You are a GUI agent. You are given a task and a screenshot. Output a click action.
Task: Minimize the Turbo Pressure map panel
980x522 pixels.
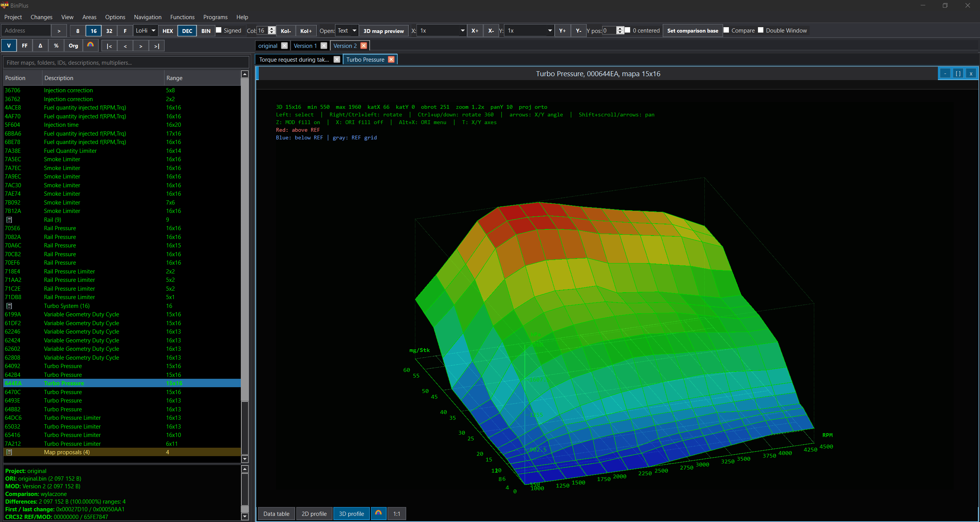point(945,74)
